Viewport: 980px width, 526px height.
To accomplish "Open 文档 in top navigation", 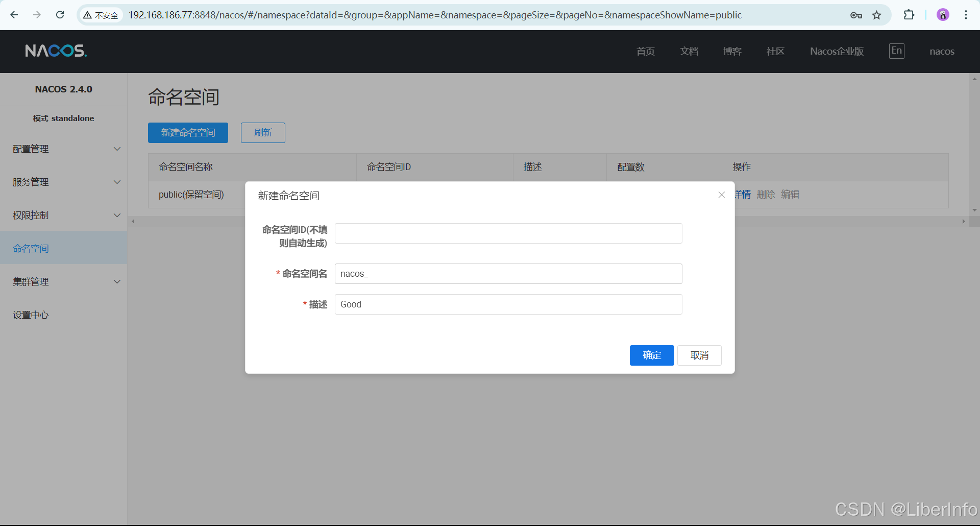I will click(x=689, y=51).
